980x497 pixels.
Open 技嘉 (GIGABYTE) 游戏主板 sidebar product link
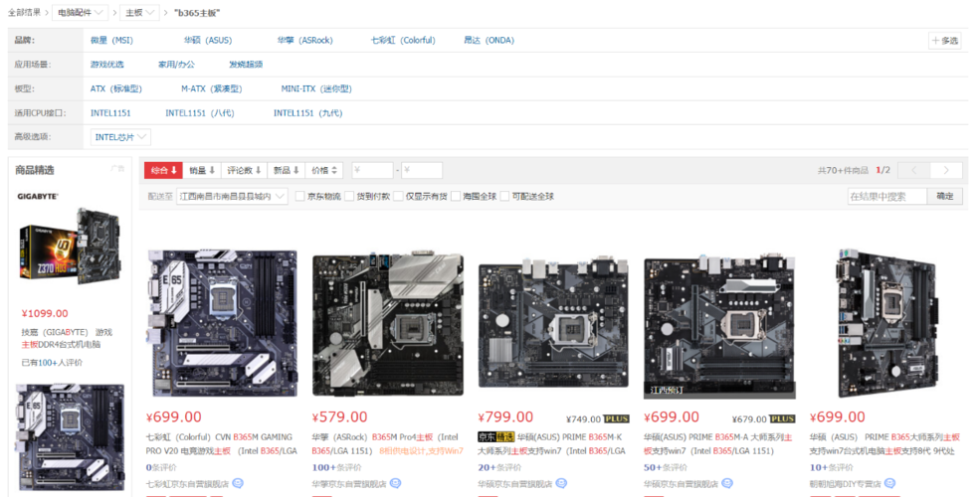tap(67, 338)
